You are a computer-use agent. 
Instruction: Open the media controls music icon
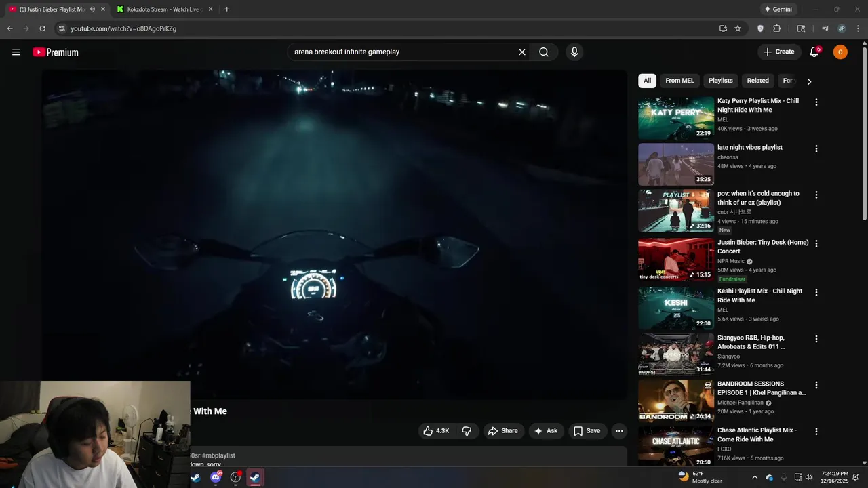[825, 28]
